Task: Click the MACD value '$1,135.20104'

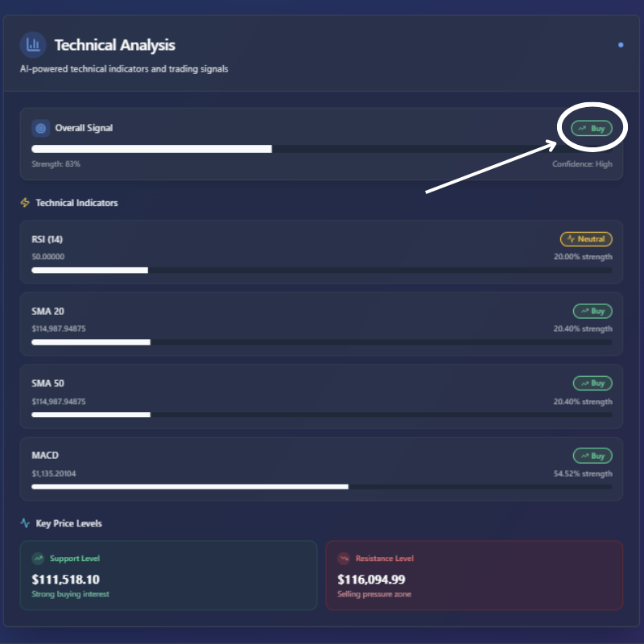Action: tap(54, 473)
